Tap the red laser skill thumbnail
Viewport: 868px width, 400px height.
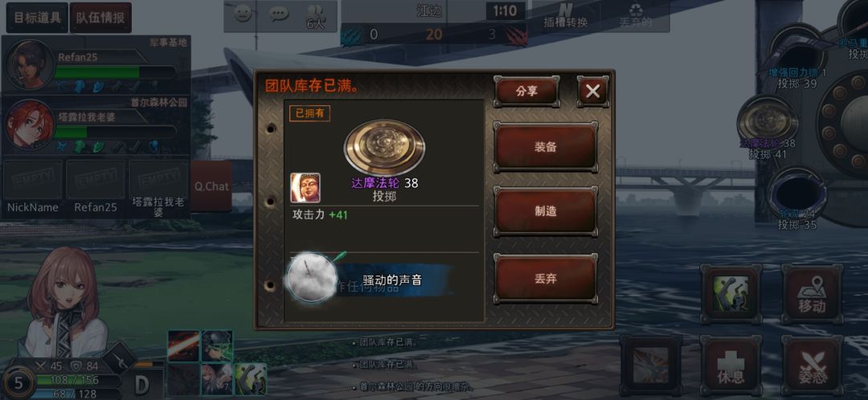pos(183,345)
